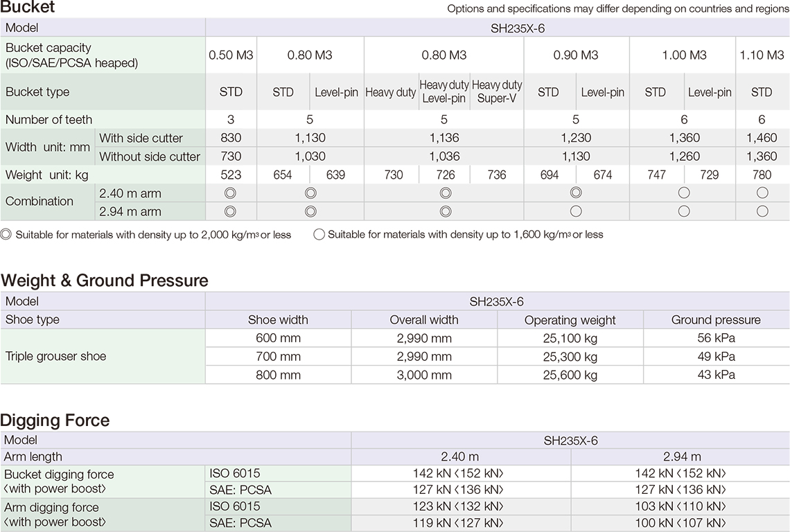Select 0.90 M3 bucket's 2.94 m arm circle
Image resolution: width=790 pixels, height=532 pixels.
(576, 211)
